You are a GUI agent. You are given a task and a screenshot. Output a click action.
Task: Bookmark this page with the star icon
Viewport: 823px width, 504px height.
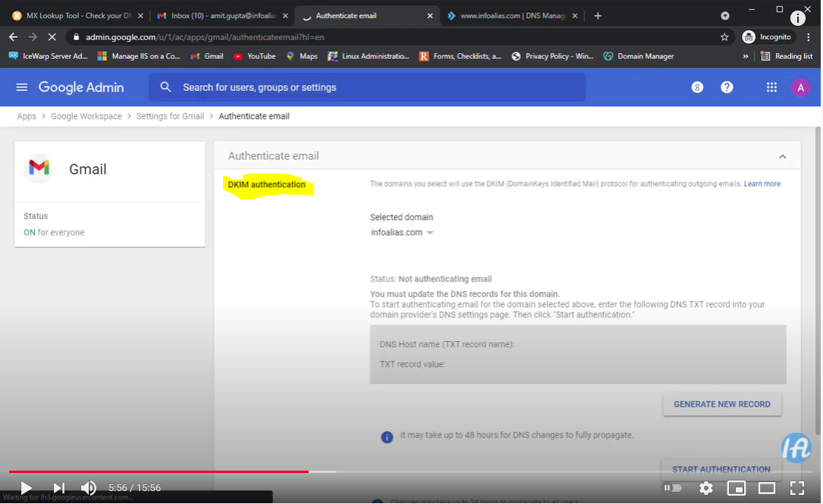[x=724, y=36]
